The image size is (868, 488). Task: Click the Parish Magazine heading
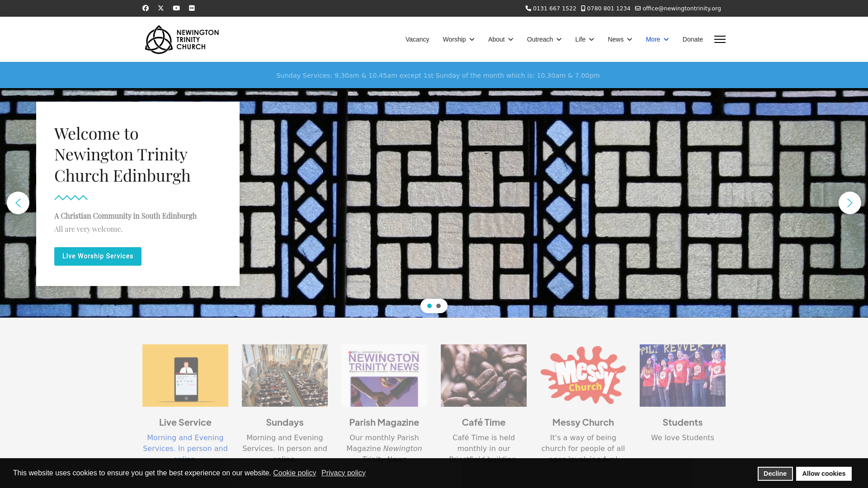pos(384,422)
